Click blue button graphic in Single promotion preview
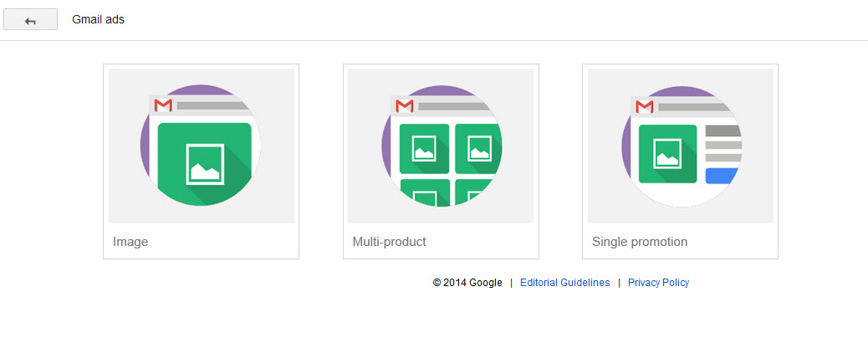Viewport: 868px width, 343px height. (x=722, y=177)
